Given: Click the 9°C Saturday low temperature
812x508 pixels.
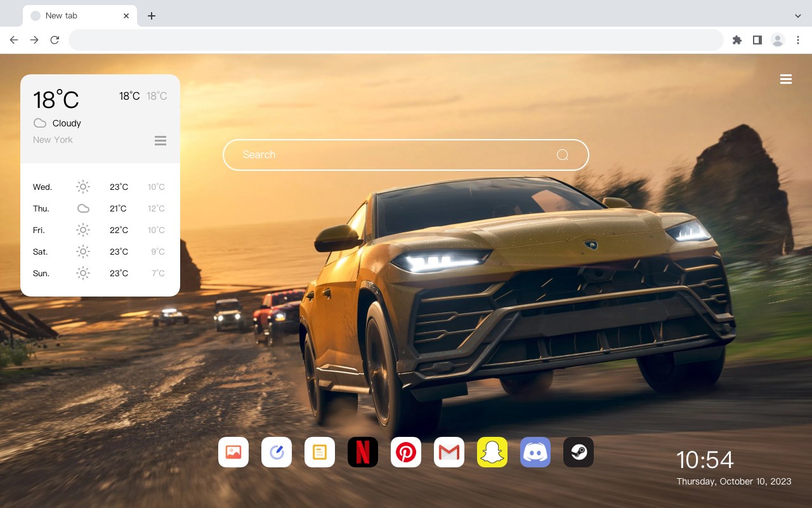Looking at the screenshot, I should tap(158, 251).
